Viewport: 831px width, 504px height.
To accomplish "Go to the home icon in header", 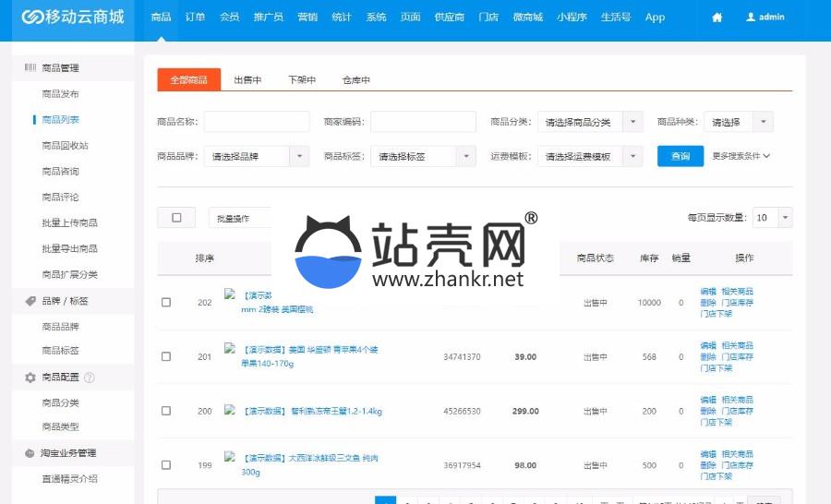I will pos(717,18).
